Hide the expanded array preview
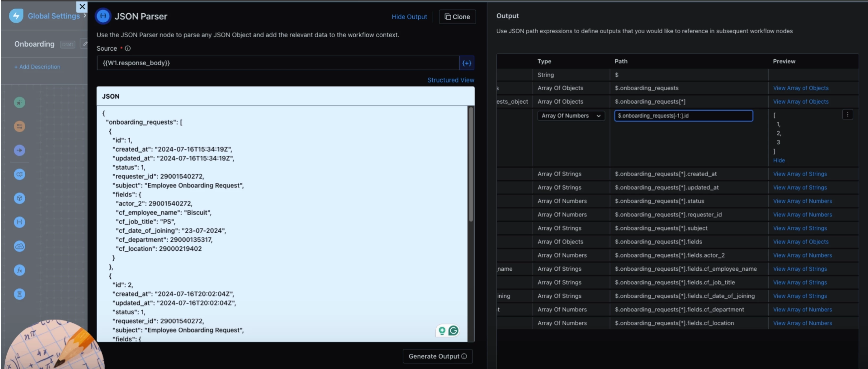 [x=779, y=160]
